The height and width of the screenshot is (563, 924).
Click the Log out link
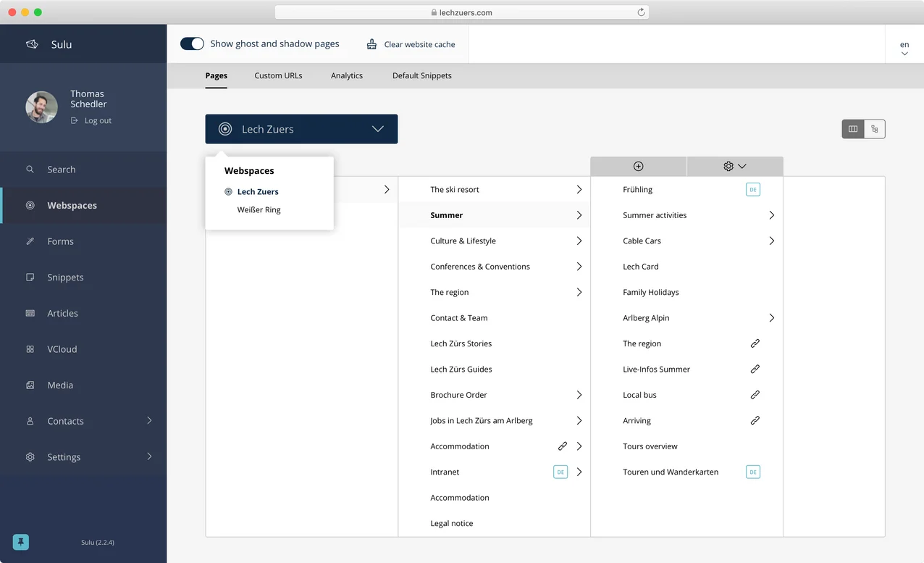click(x=97, y=121)
